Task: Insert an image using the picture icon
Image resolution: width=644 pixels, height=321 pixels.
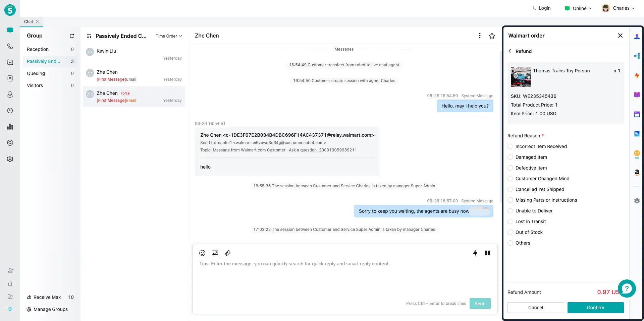Action: (x=215, y=253)
